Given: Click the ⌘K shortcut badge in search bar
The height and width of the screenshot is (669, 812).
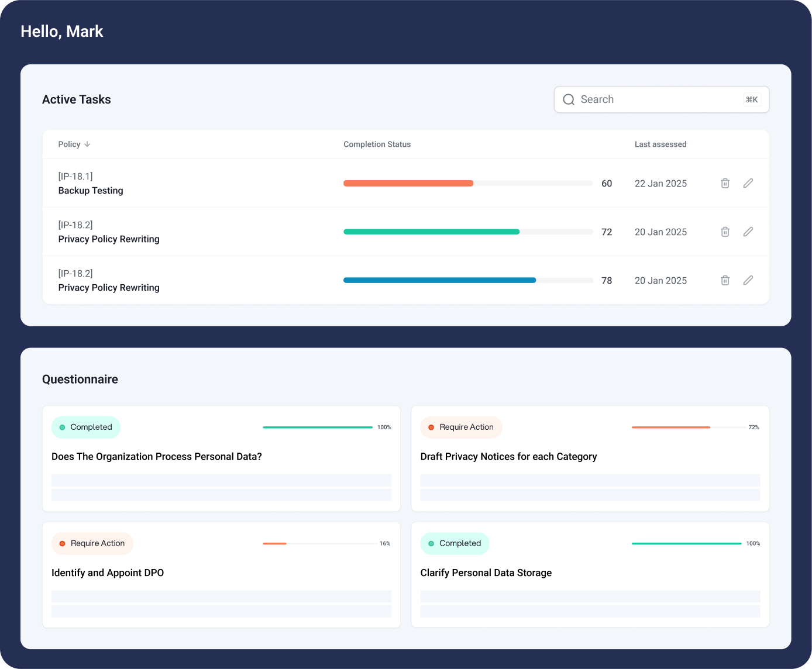Looking at the screenshot, I should 751,99.
